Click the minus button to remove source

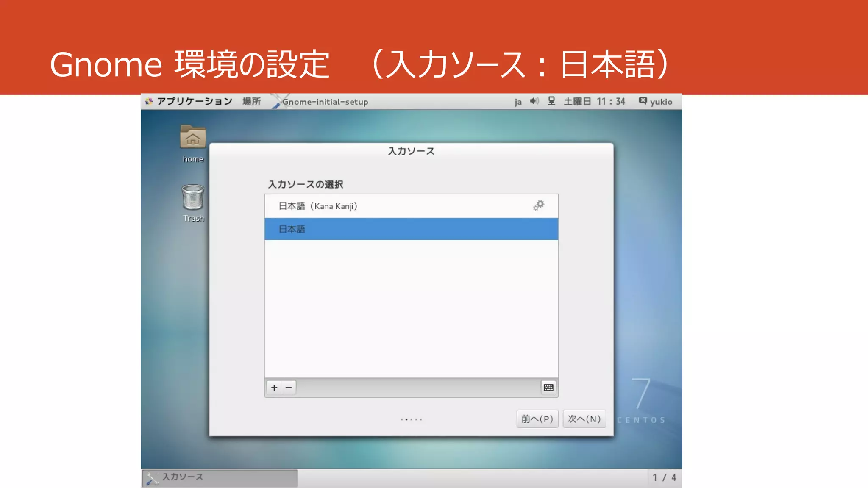(x=289, y=388)
